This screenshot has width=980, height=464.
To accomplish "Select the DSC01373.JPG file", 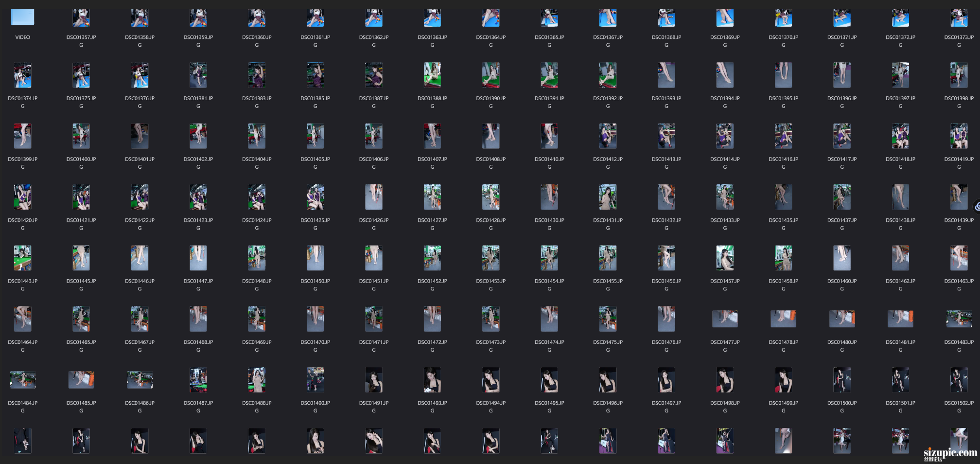I will [959, 18].
